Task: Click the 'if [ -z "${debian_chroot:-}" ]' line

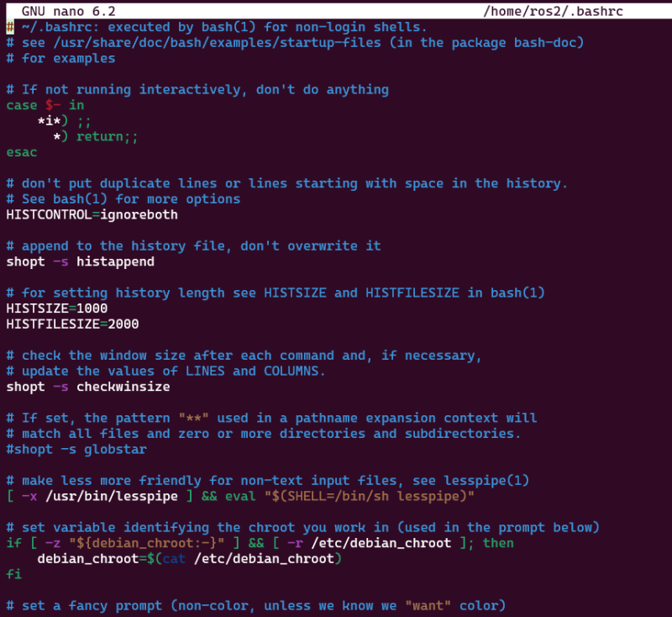Action: 260,543
